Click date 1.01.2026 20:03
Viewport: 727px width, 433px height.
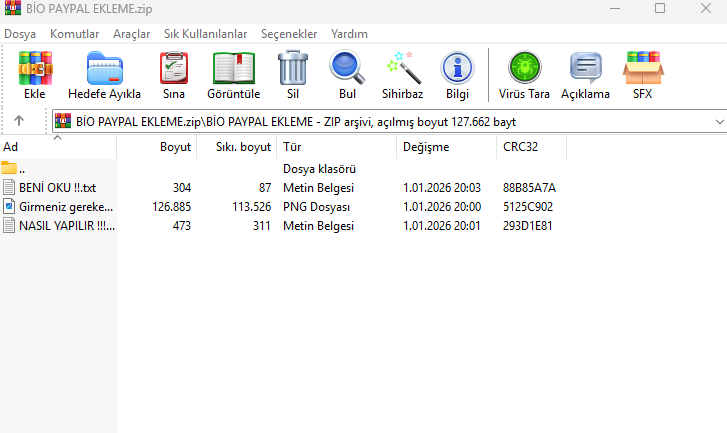442,188
